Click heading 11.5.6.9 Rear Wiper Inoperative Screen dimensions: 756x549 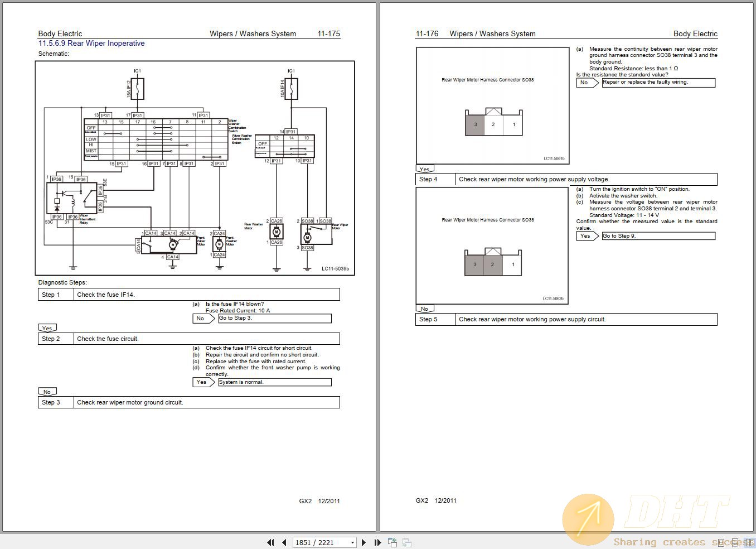click(91, 43)
